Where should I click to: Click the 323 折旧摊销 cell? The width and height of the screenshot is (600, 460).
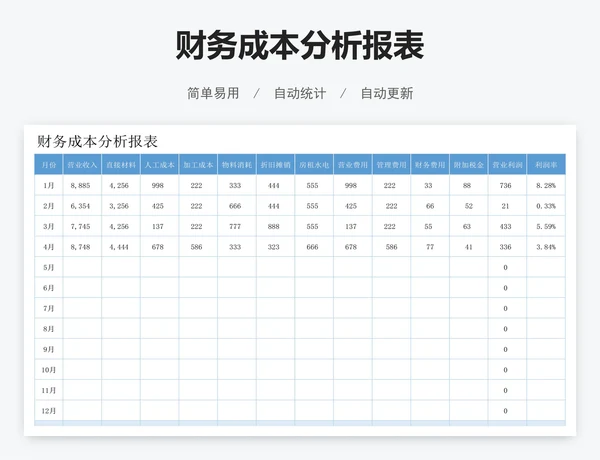(x=274, y=247)
